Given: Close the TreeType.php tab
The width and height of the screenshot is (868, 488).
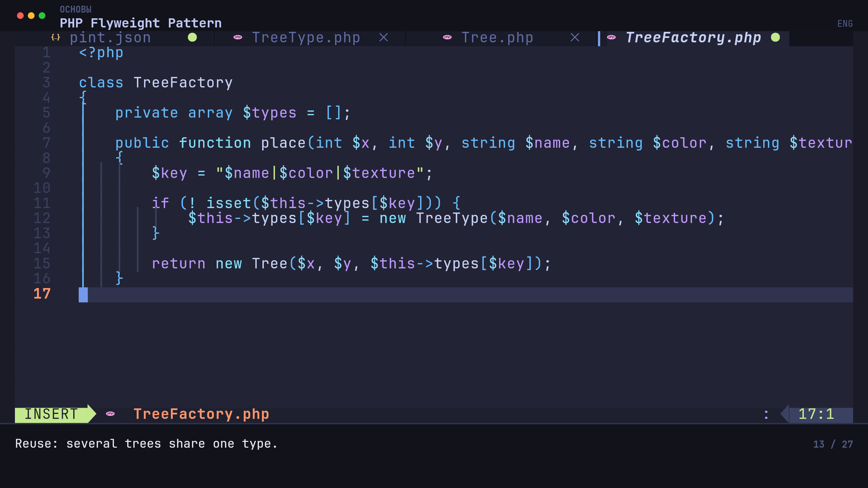Looking at the screenshot, I should click(383, 37).
